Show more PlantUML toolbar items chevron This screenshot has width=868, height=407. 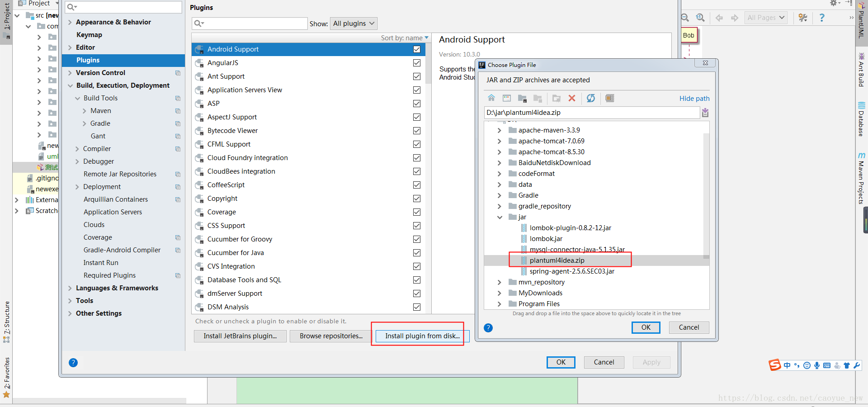pos(851,18)
